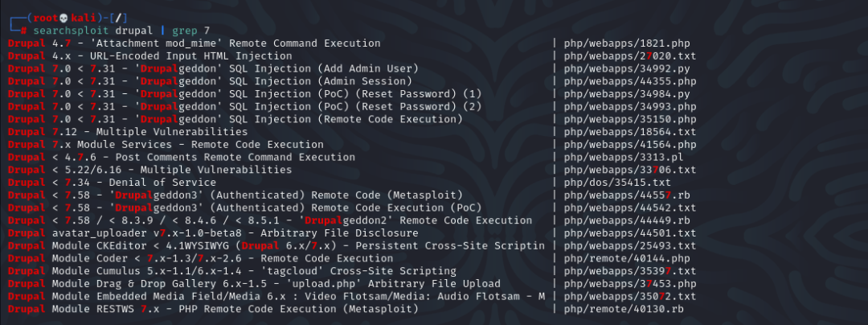Click the path php/webapps/41564.php
Image resolution: width=868 pixels, height=325 pixels.
(x=630, y=144)
